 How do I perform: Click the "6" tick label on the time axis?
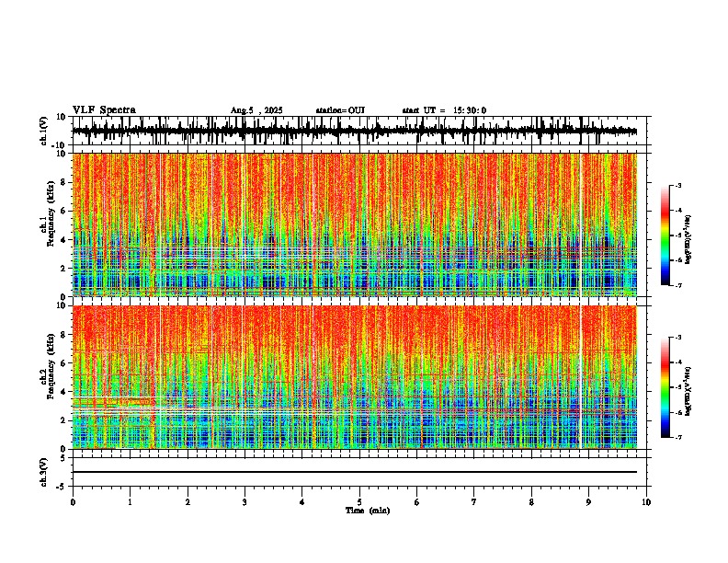(417, 502)
